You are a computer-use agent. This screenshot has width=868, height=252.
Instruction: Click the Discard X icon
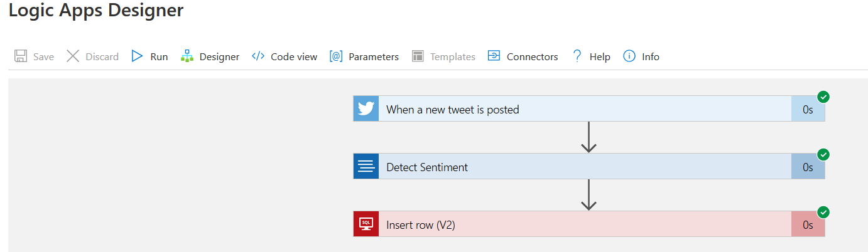click(73, 56)
